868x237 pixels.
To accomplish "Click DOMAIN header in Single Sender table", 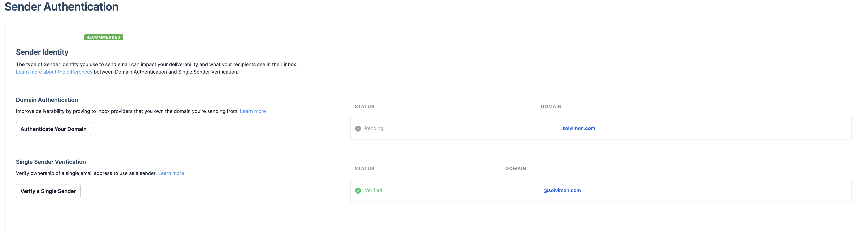I will [x=515, y=168].
